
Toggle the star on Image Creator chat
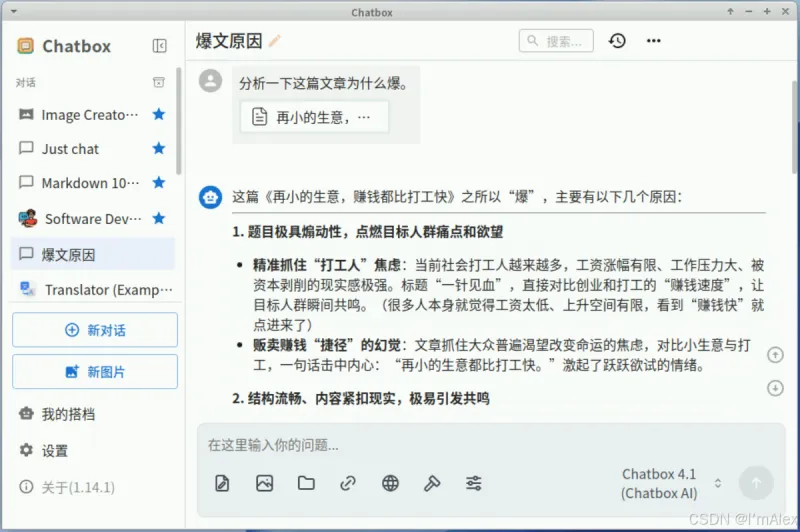pyautogui.click(x=158, y=115)
